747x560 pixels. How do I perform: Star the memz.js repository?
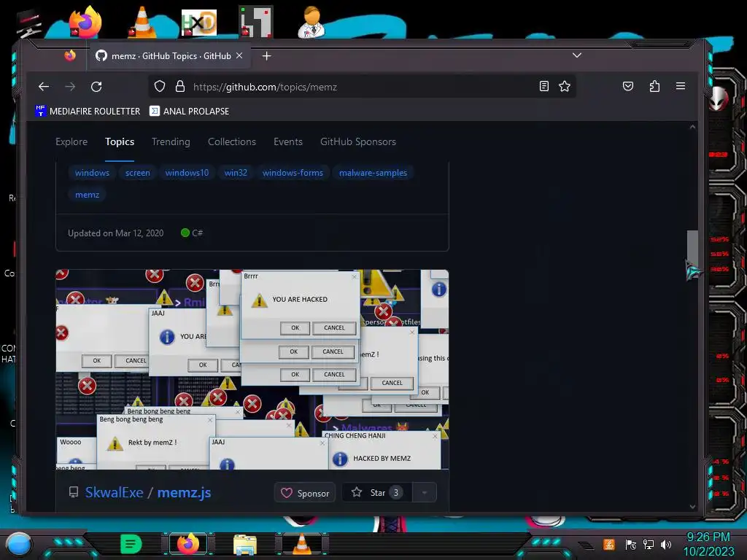click(377, 492)
